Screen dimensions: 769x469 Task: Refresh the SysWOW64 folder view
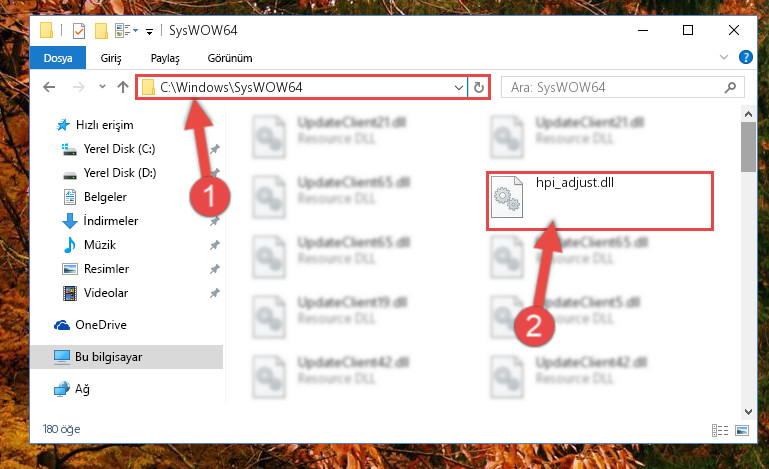click(x=479, y=87)
